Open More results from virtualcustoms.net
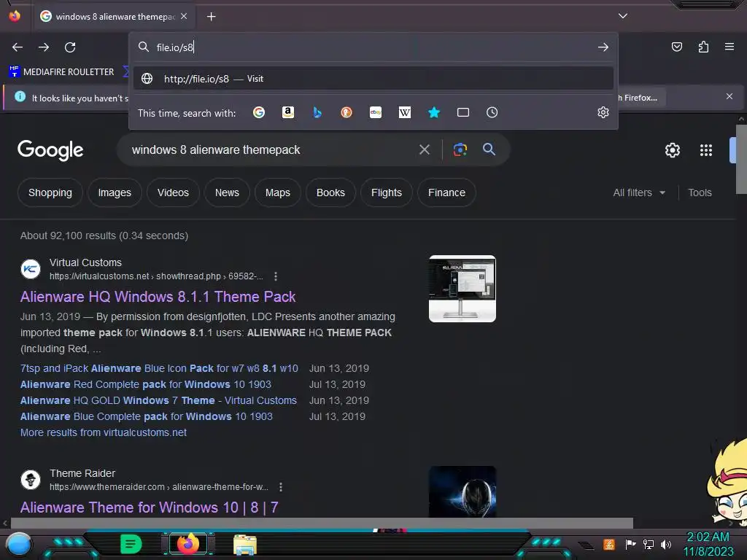Viewport: 747px width, 560px height. (x=104, y=432)
